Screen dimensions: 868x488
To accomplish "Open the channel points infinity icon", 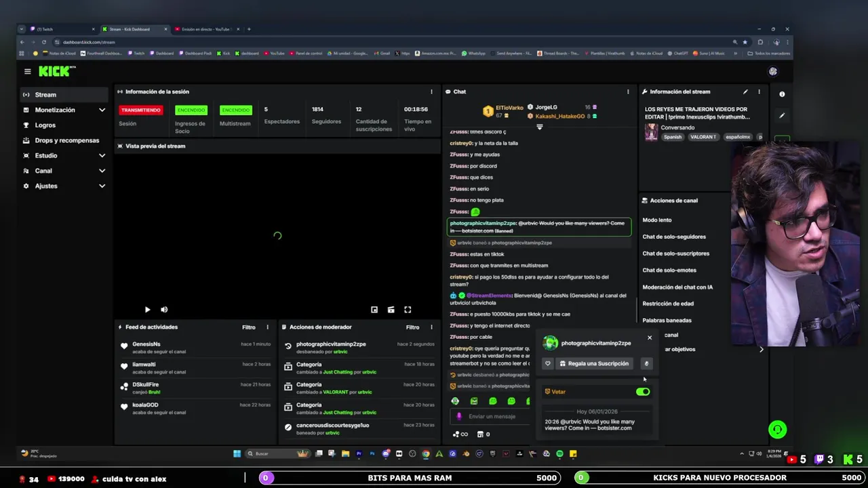I will point(460,434).
